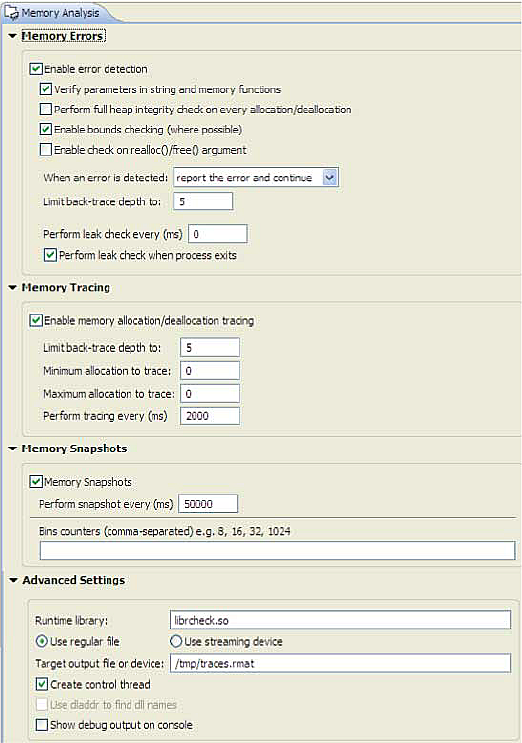The image size is (522, 743).
Task: Toggle the Create control thread checkbox
Action: (42, 684)
